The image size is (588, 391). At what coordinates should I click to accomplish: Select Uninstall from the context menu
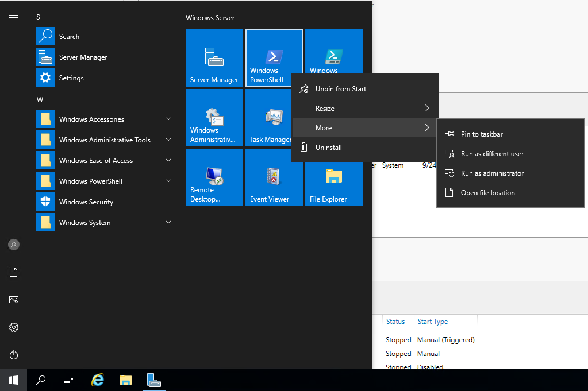point(365,147)
